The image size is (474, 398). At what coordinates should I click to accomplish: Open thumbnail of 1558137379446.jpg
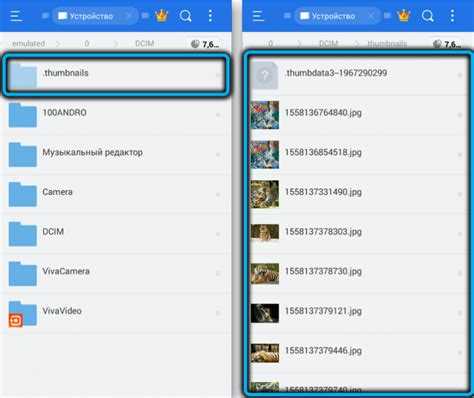265,353
